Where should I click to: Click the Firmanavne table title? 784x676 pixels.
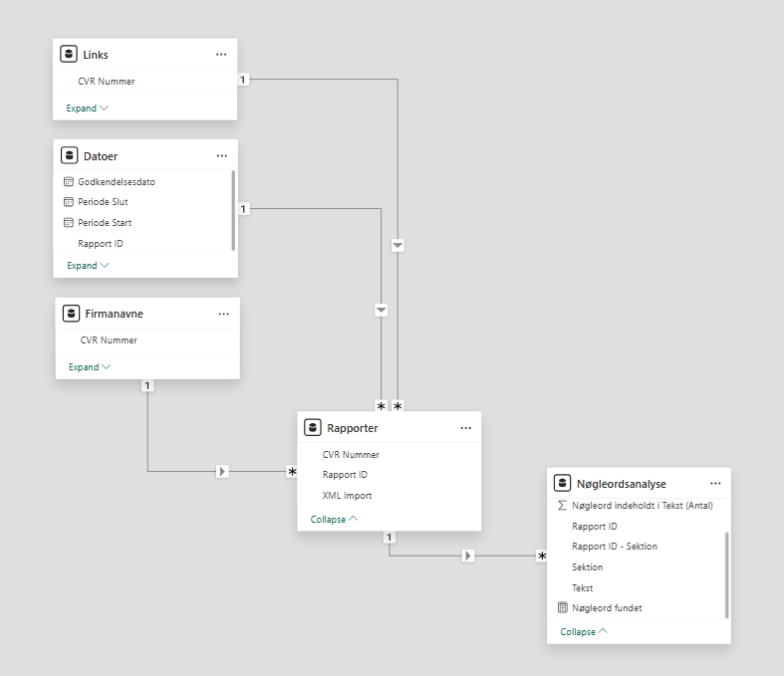[x=114, y=314]
